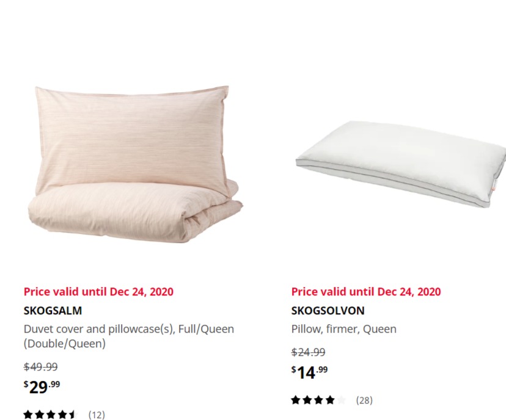The height and width of the screenshot is (420, 506).
Task: Click the SKOGSALM product name link
Action: coord(53,310)
